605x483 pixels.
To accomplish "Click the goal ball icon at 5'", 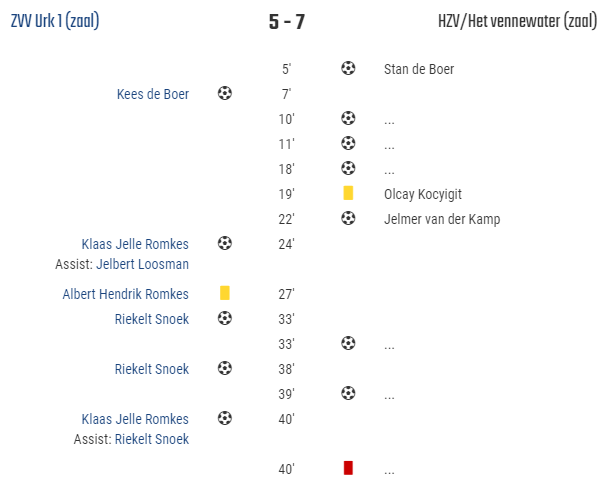I will pos(348,68).
